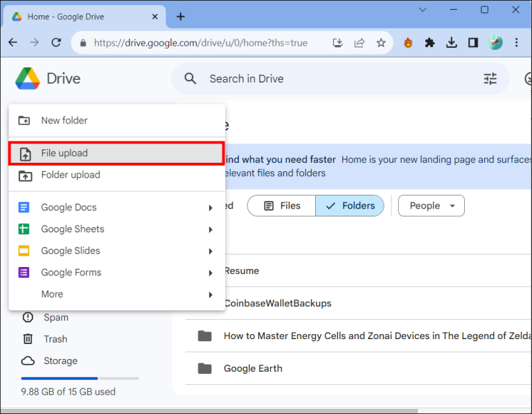Click the File upload page icon

(x=25, y=154)
